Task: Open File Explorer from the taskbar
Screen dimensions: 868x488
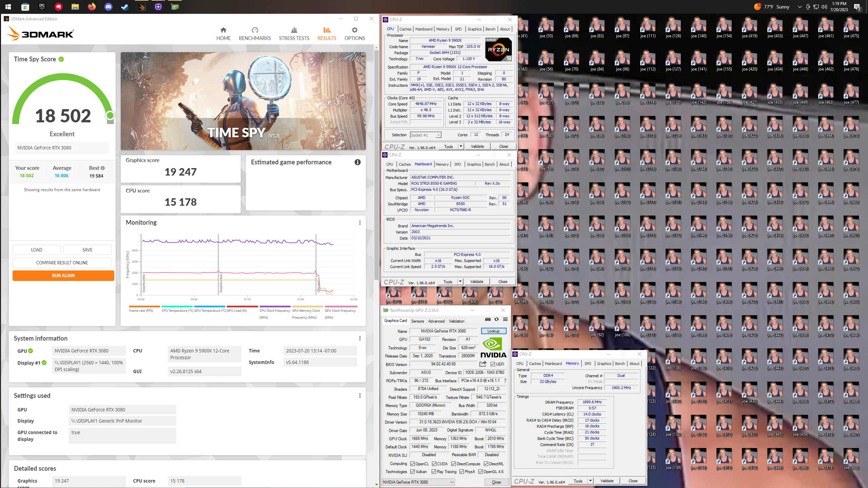Action: click(x=75, y=6)
